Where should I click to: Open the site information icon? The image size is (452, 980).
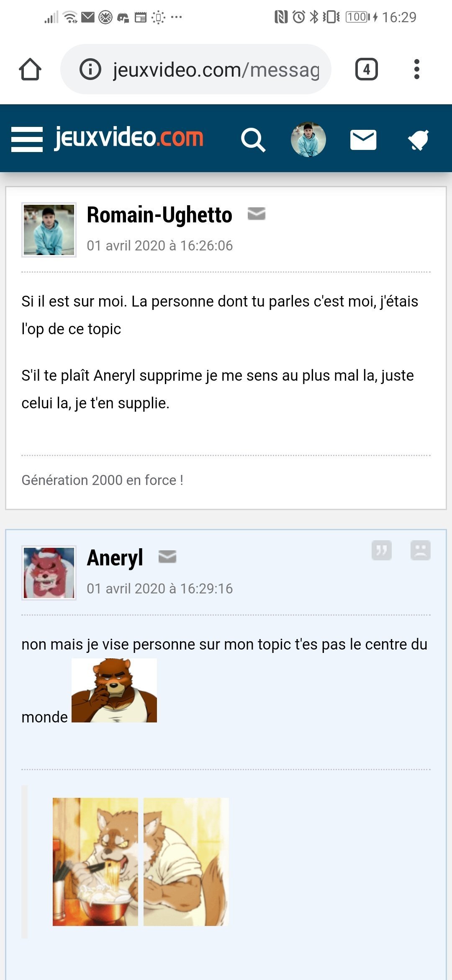[90, 70]
